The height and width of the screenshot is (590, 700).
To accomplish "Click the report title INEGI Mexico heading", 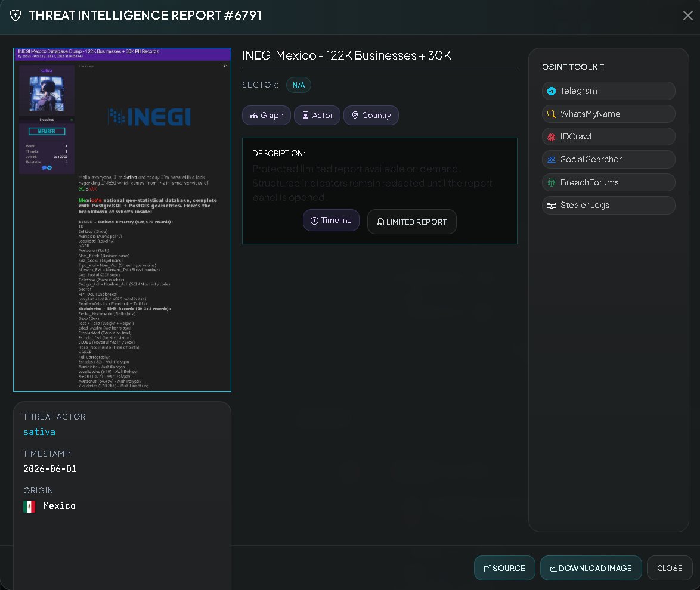I will pos(347,55).
